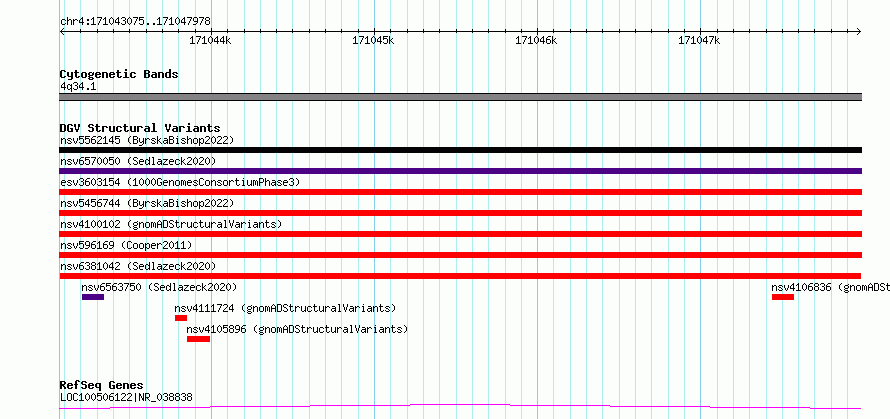Click the nsv4106836 variant label
890x419 pixels.
click(830, 287)
